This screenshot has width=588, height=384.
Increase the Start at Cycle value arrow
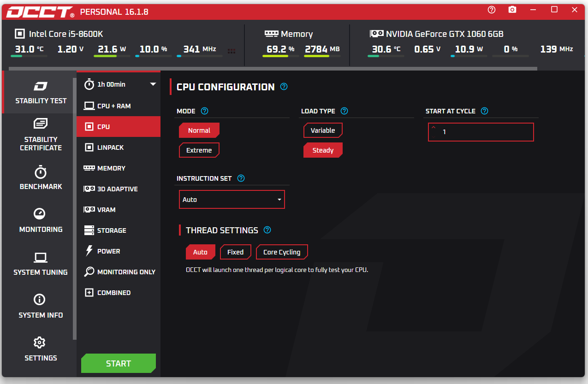click(434, 127)
